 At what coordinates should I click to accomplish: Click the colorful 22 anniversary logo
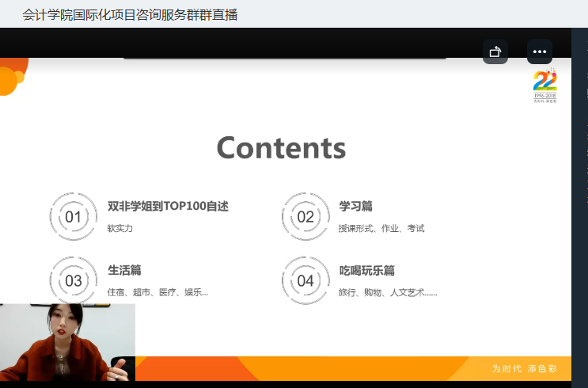pyautogui.click(x=544, y=86)
